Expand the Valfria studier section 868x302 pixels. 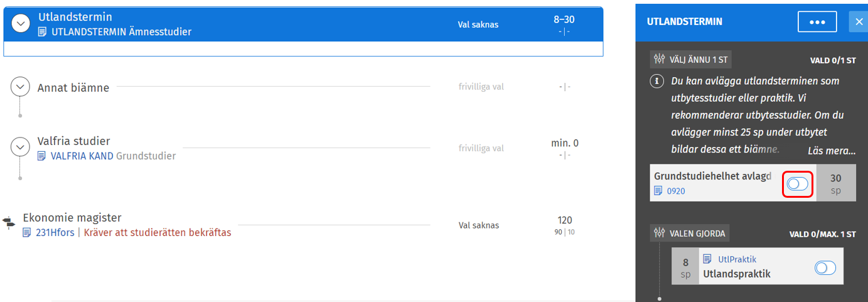tap(20, 147)
